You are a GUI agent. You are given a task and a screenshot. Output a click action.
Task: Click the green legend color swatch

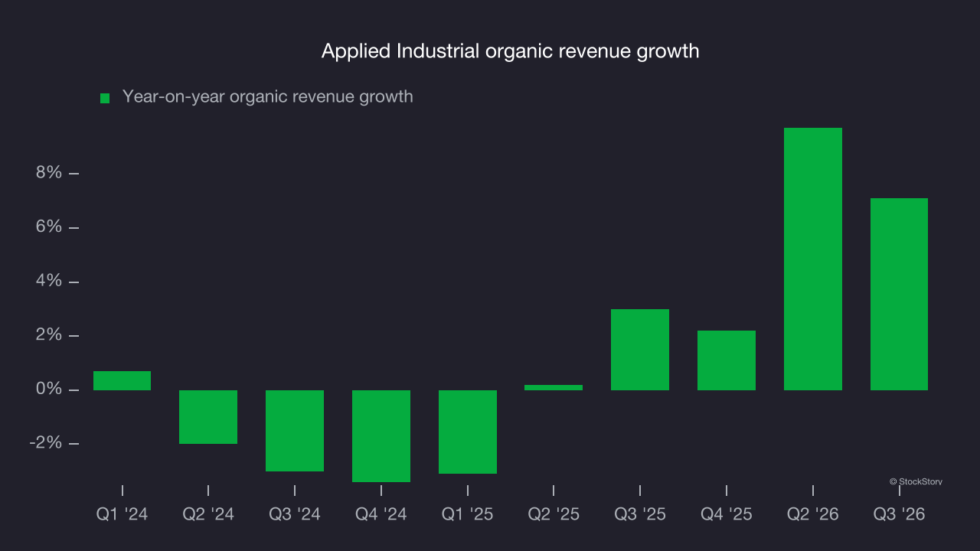tap(105, 98)
